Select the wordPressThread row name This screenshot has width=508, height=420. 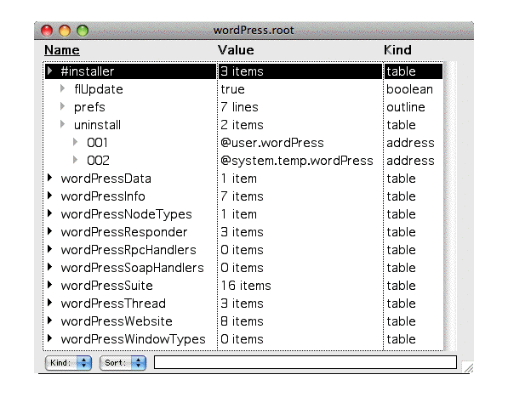113,304
